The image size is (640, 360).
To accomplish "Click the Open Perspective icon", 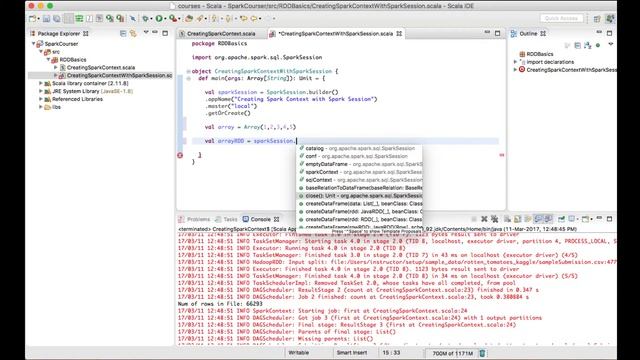I will (597, 19).
